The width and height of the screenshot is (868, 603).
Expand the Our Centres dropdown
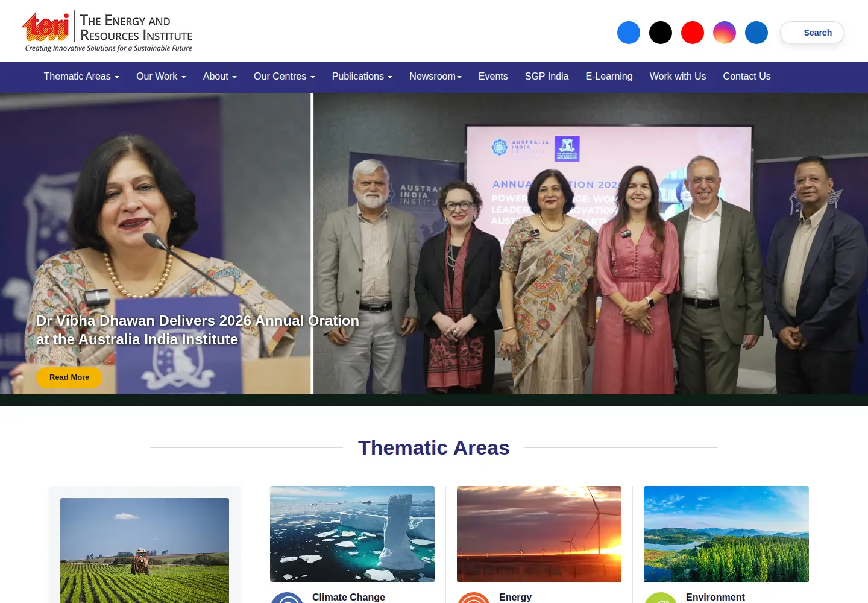(x=285, y=77)
